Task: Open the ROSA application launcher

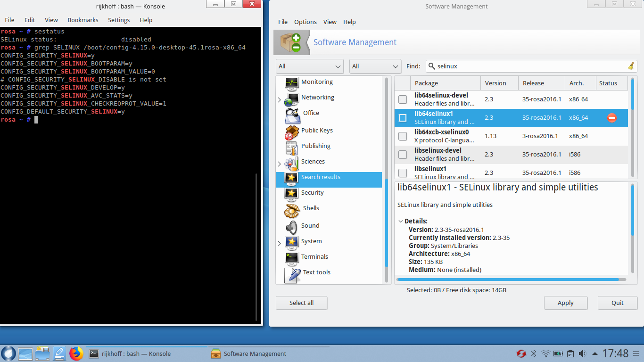Action: 8,353
